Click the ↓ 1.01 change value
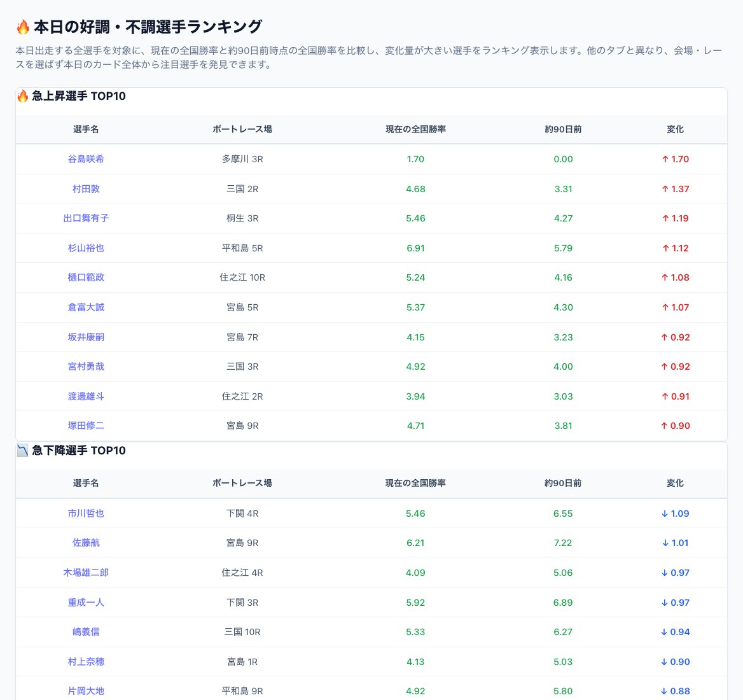 point(675,543)
